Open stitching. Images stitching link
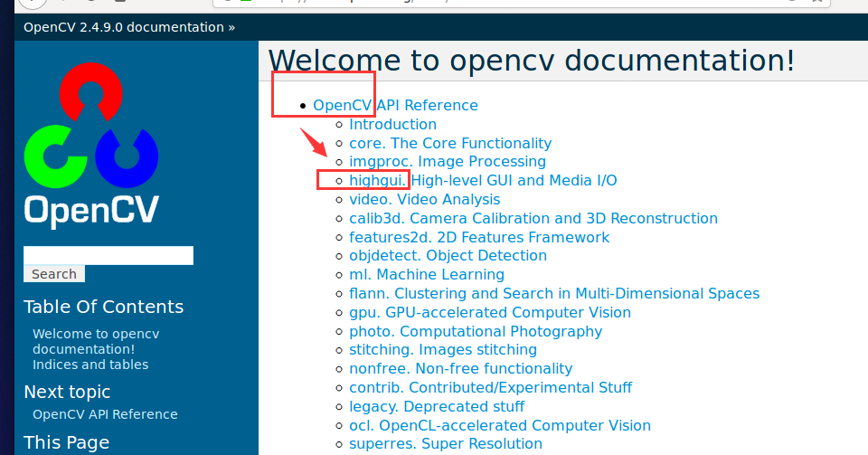Viewport: 868px width, 455px height. pos(443,350)
